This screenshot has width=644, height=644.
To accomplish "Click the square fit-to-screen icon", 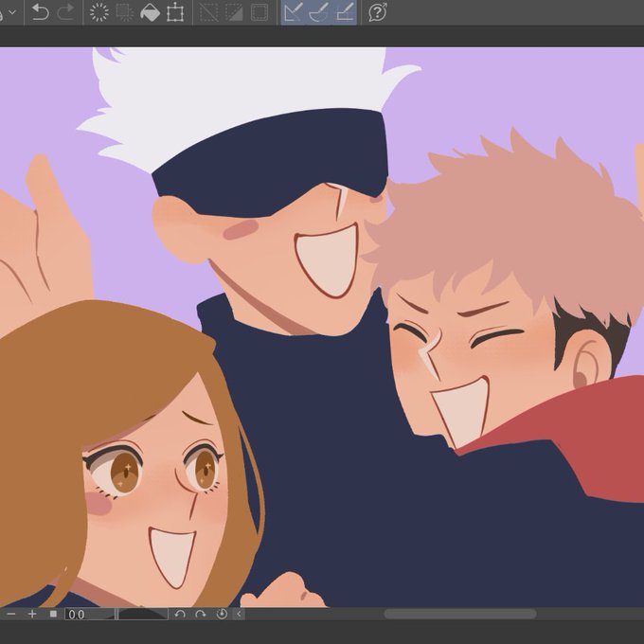I will (53, 614).
